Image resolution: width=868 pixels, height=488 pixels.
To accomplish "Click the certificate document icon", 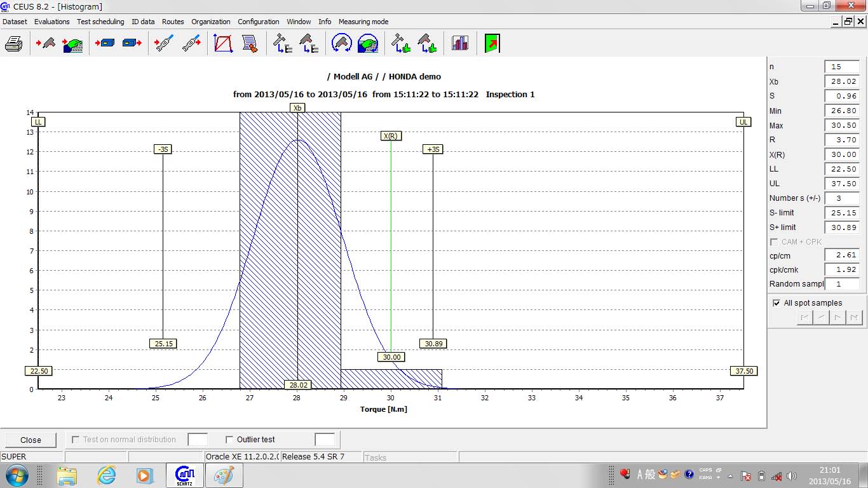I will (250, 44).
